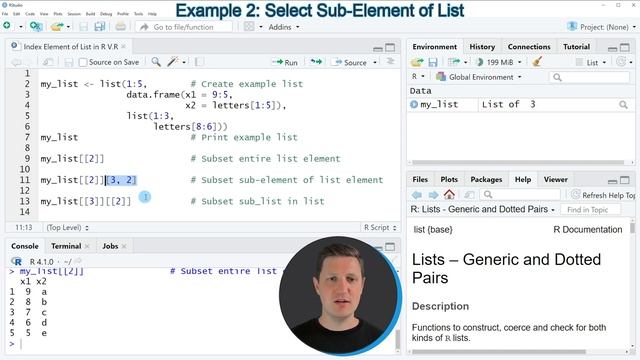Click the Open existing file folder icon
Image resolution: width=640 pixels, height=360 pixels.
[x=57, y=27]
